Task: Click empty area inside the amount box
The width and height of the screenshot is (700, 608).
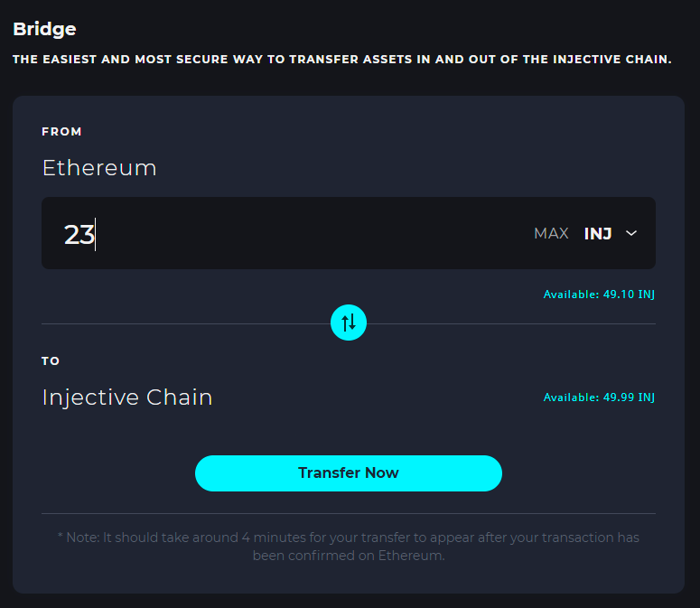Action: (x=313, y=233)
